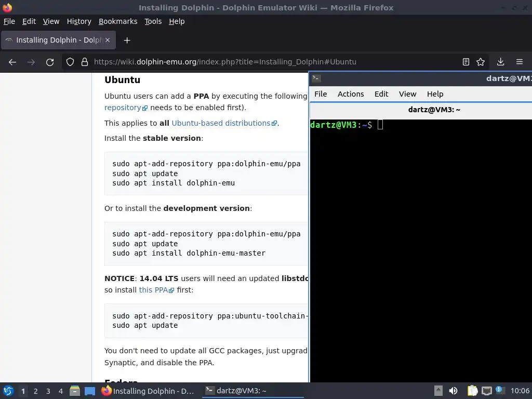Open the Firefox Tools menu
Screen dimensions: 532x399
153,21
